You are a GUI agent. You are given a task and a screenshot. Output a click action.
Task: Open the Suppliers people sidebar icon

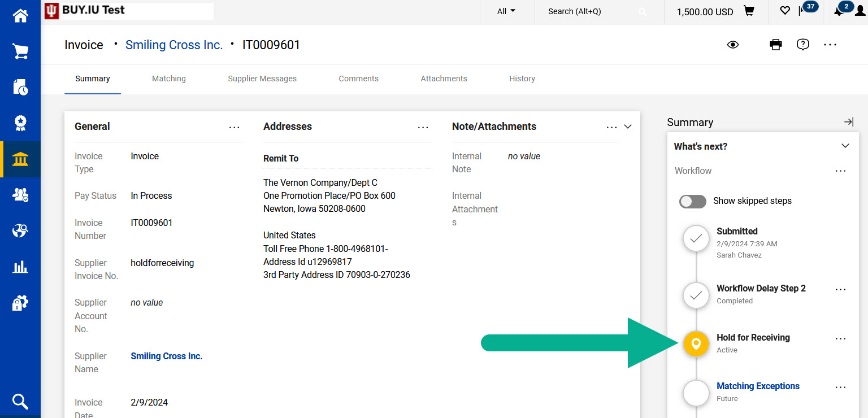click(20, 195)
